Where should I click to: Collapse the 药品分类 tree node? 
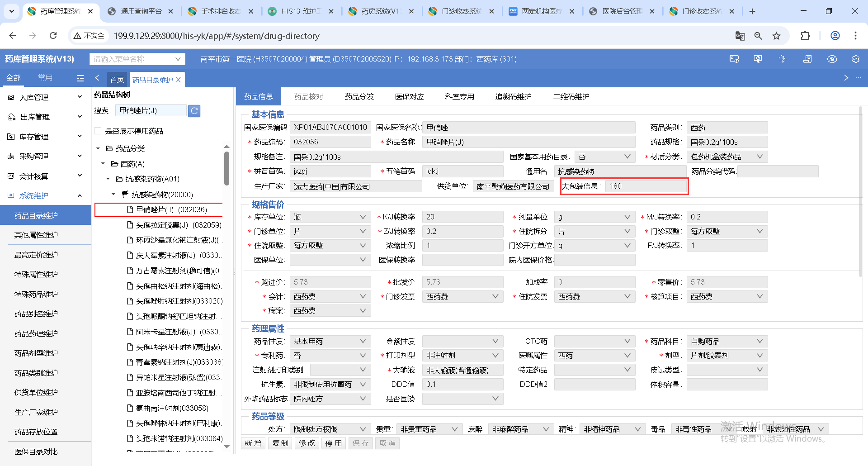pyautogui.click(x=98, y=148)
